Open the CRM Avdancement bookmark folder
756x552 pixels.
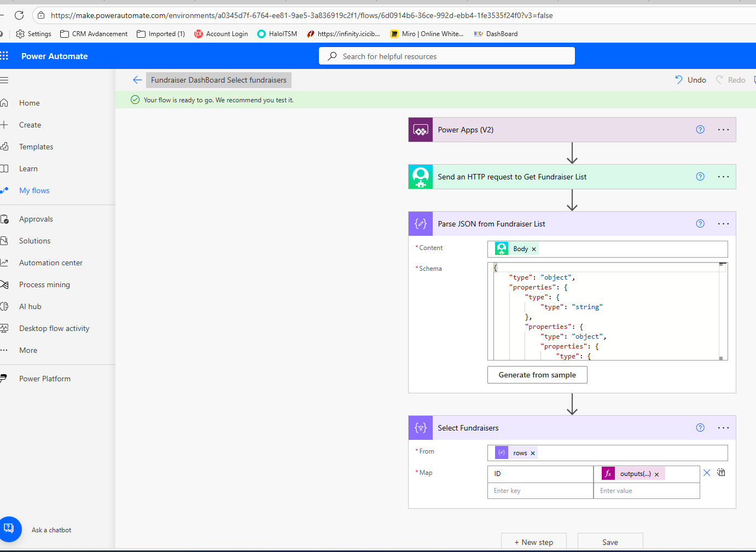point(94,34)
